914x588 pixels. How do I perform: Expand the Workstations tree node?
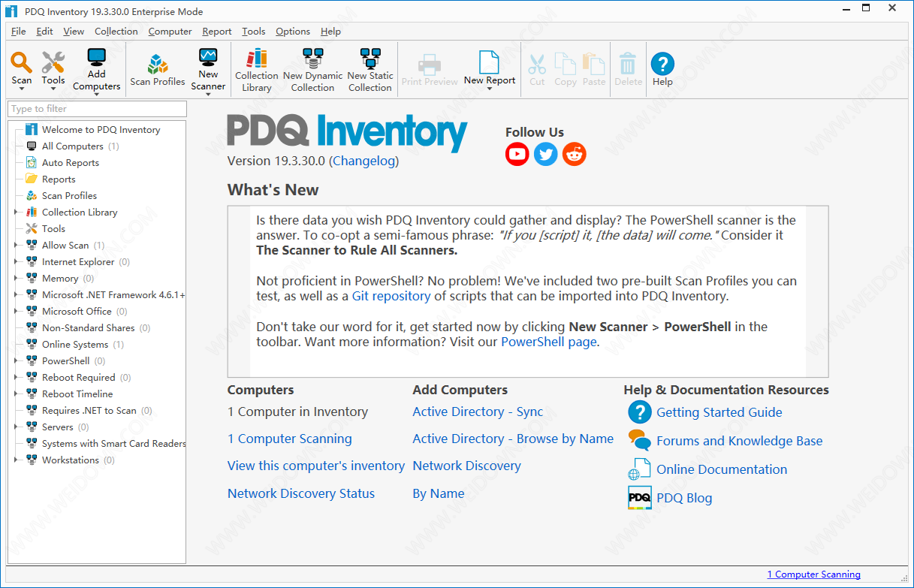16,460
